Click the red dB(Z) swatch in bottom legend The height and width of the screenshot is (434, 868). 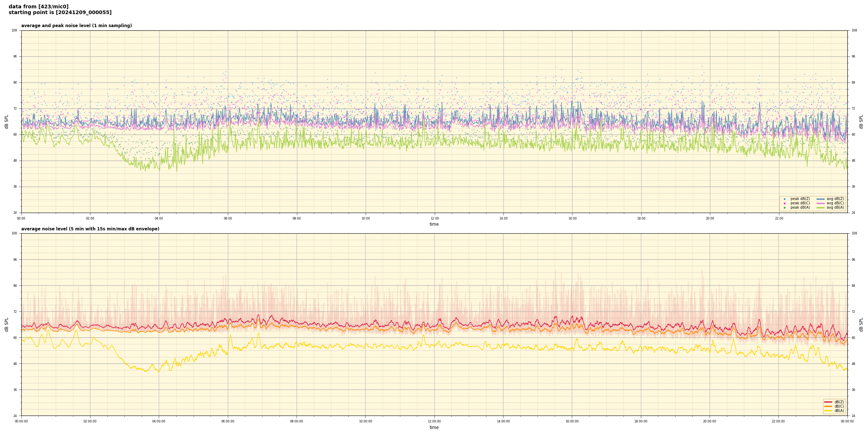click(828, 402)
